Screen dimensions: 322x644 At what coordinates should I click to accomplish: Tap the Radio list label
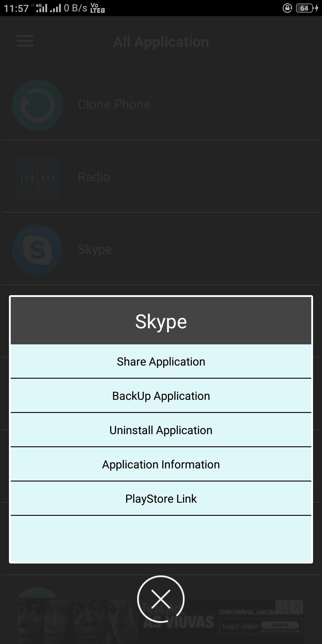click(94, 177)
